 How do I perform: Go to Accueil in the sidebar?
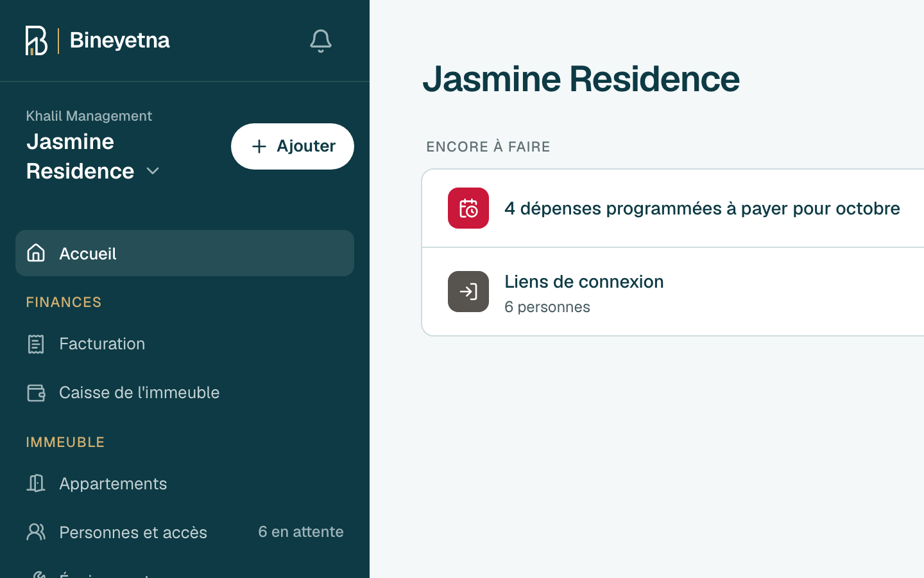pyautogui.click(x=185, y=253)
